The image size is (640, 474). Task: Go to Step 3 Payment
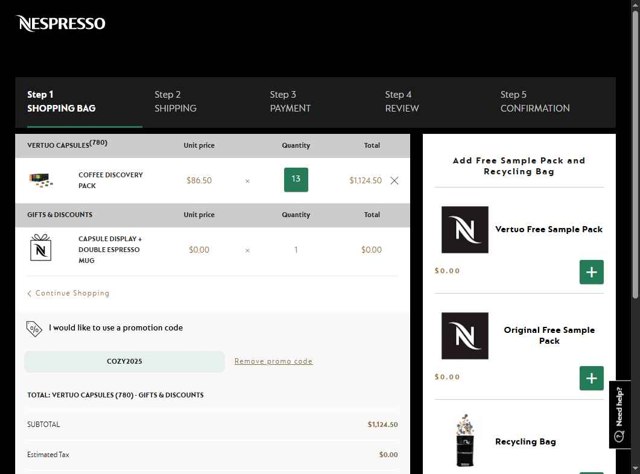[x=290, y=101]
